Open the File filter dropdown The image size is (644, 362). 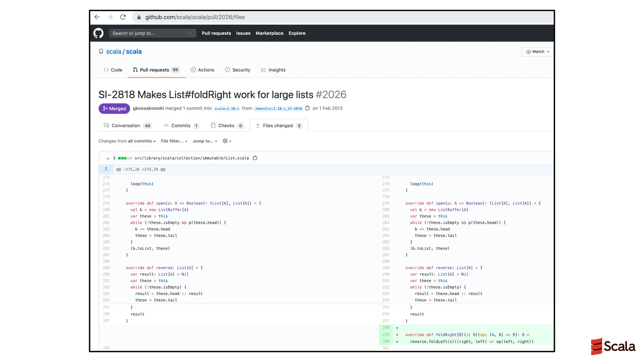[x=174, y=141]
